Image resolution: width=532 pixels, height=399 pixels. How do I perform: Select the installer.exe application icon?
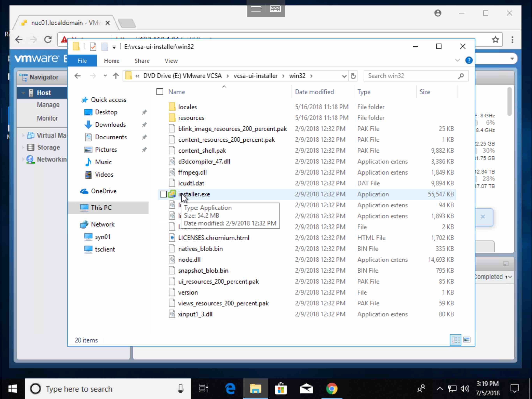(x=172, y=194)
